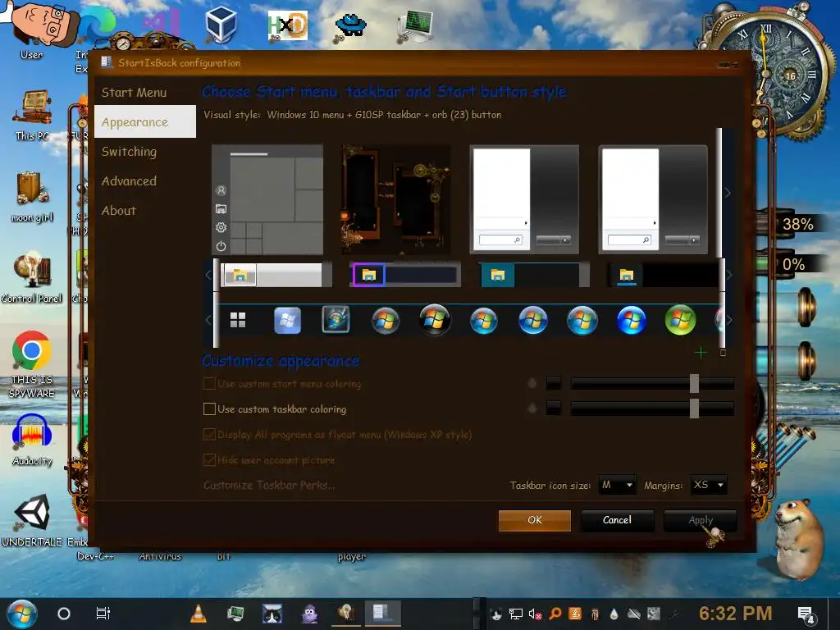
Task: Open the Taskbar icon size dropdown
Action: click(617, 485)
